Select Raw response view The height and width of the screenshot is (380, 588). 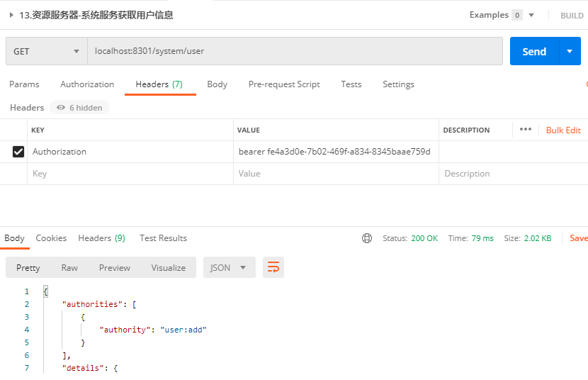point(69,267)
